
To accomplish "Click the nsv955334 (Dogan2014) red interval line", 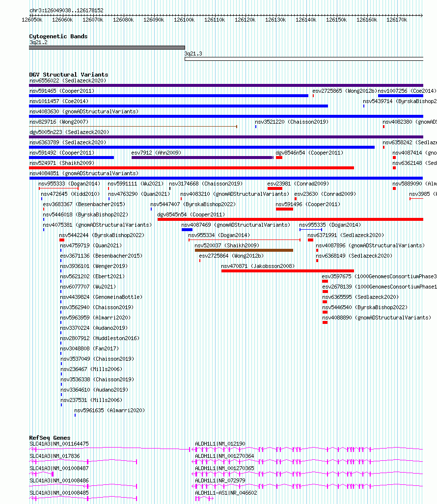I will pos(245,240).
